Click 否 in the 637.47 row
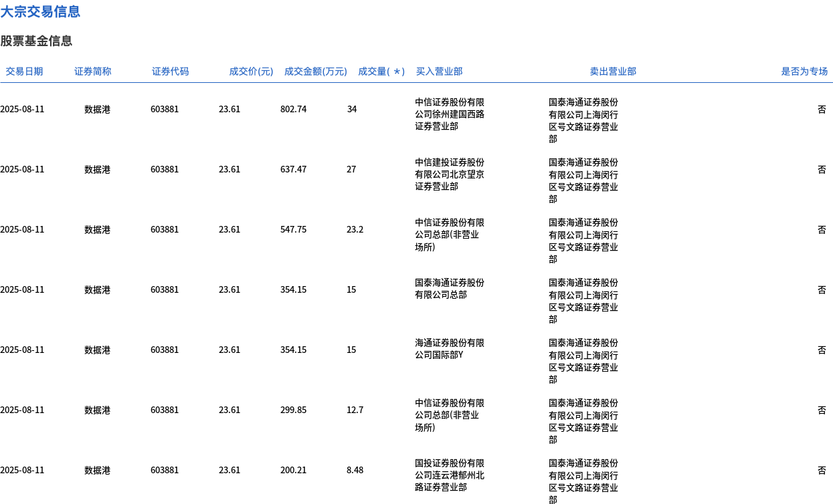833x504 pixels. click(x=822, y=169)
